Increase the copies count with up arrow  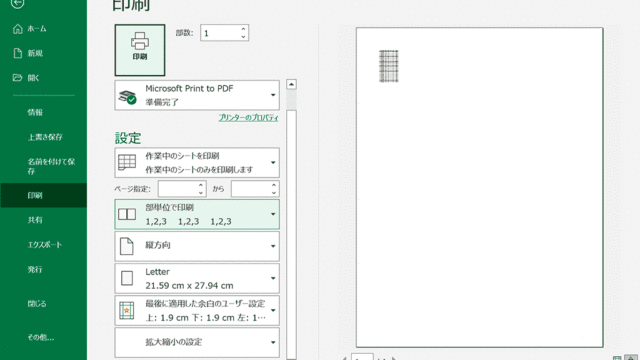[x=243, y=29]
